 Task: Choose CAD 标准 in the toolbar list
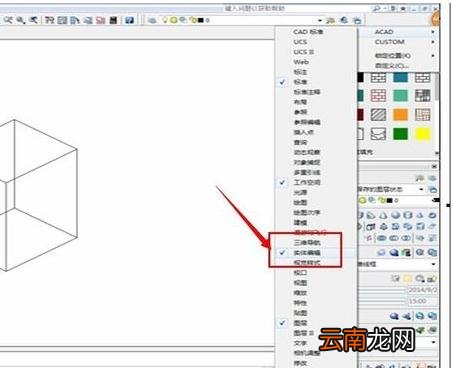(x=315, y=32)
